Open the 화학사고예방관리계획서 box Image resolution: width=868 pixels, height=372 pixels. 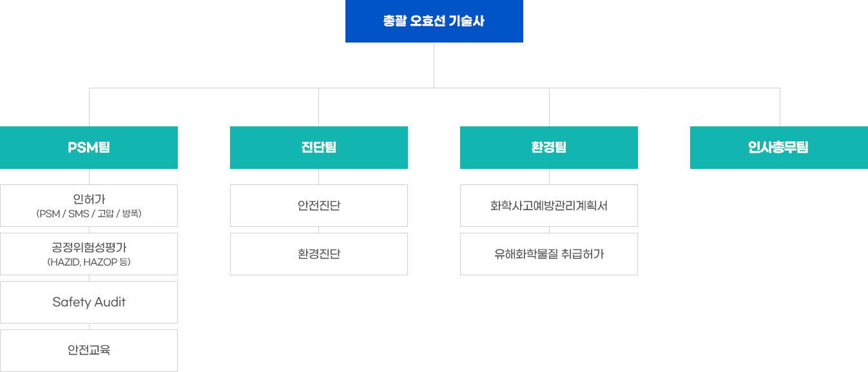[549, 206]
